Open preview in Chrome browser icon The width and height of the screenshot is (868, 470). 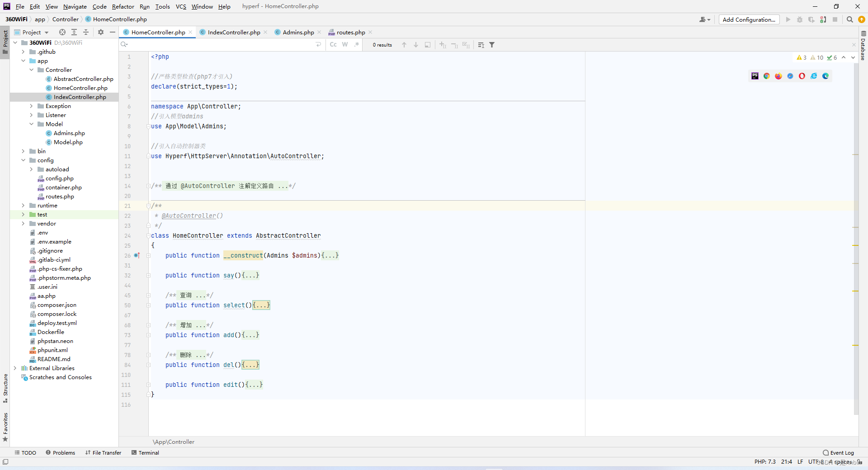click(x=767, y=76)
